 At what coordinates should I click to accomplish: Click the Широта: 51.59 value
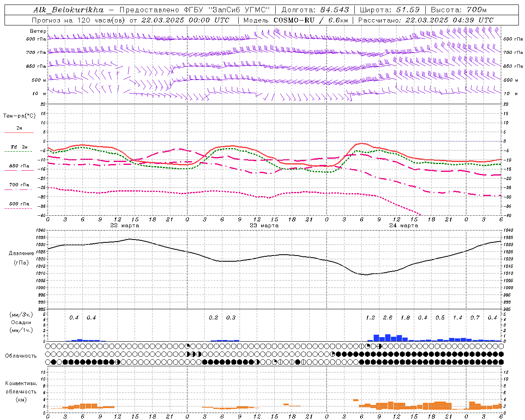(390, 10)
